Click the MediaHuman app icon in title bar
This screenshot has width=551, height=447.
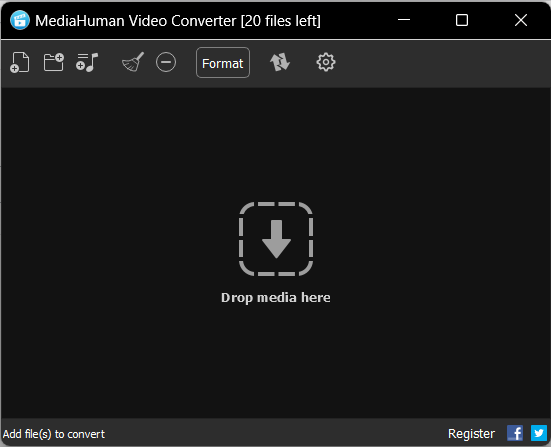point(20,20)
